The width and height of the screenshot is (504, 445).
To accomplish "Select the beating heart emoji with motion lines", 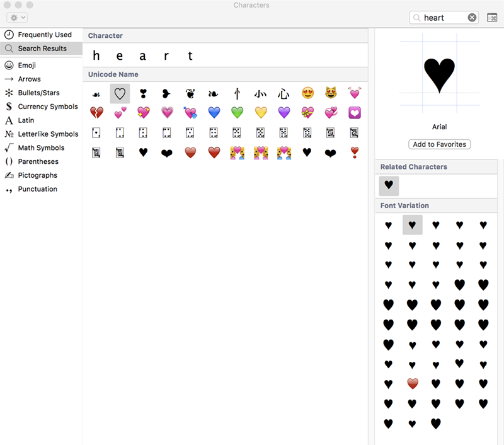I will [x=355, y=93].
